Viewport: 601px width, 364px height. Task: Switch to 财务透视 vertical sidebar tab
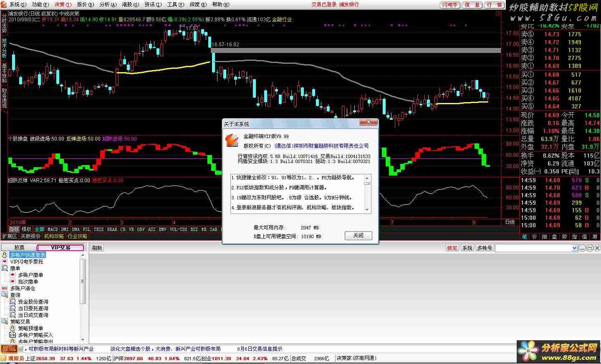(x=4, y=98)
